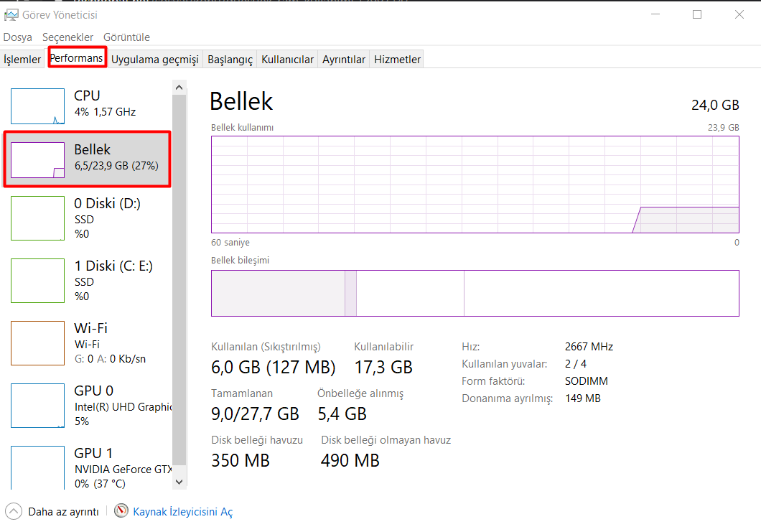Collapse details with the Daha az ayrıntı arrow
This screenshot has height=532, width=761.
point(14,511)
